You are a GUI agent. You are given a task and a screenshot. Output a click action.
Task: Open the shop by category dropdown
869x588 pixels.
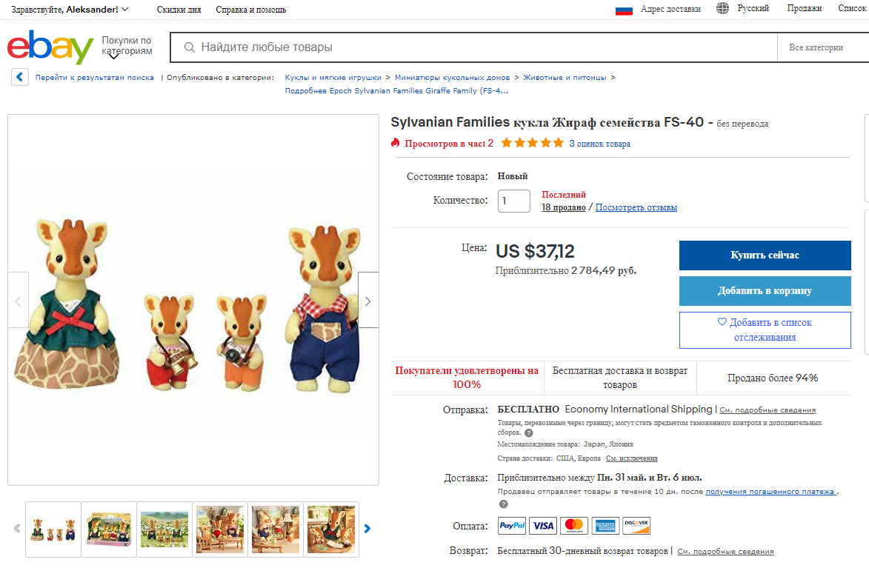127,46
